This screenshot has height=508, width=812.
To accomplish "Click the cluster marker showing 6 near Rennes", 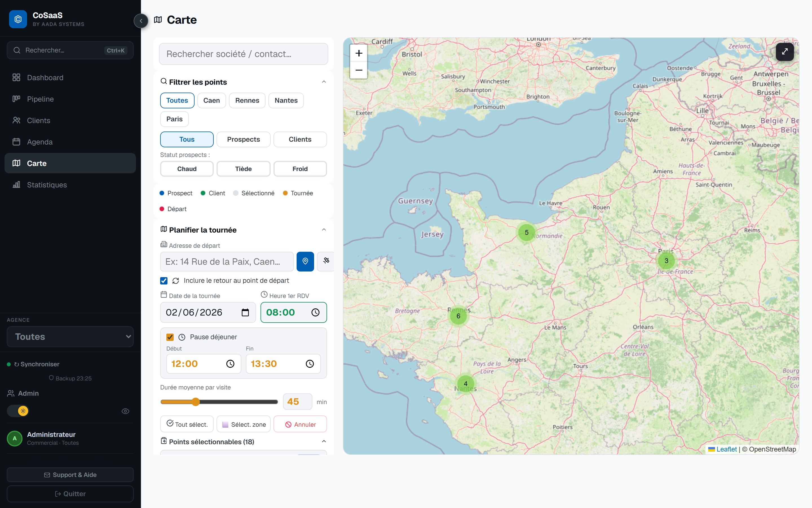I will pos(458,316).
